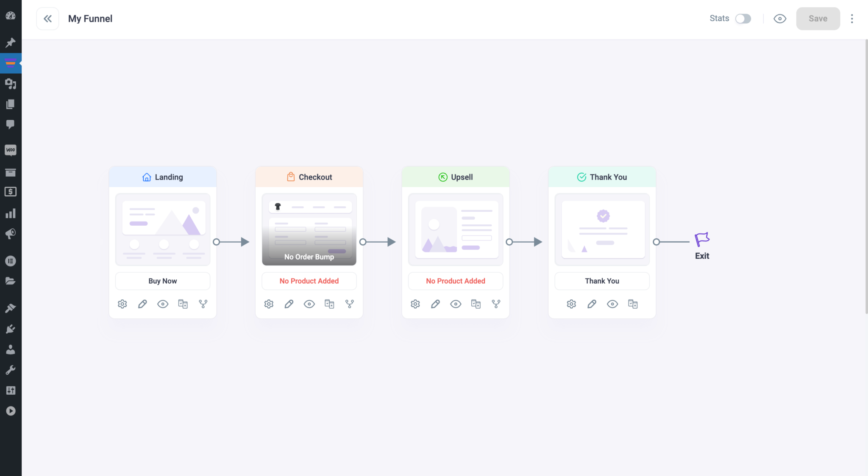
Task: Select the Checkout No Order Bump thumbnail
Action: (309, 230)
